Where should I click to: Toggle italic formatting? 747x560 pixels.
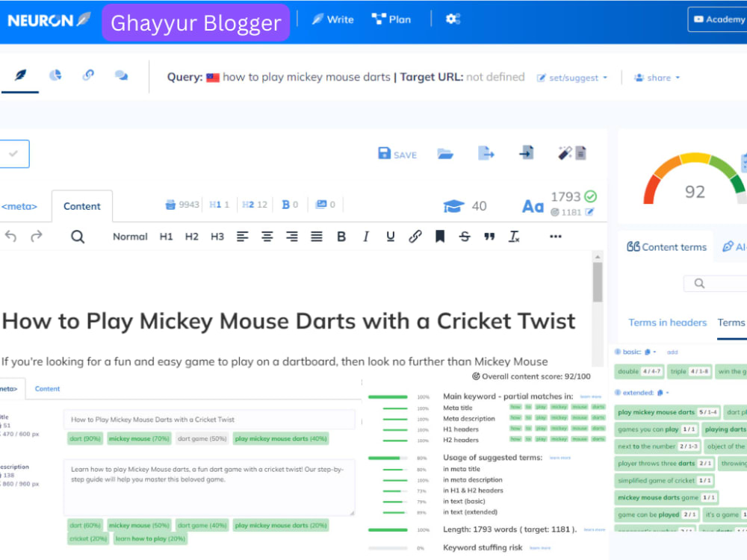366,237
